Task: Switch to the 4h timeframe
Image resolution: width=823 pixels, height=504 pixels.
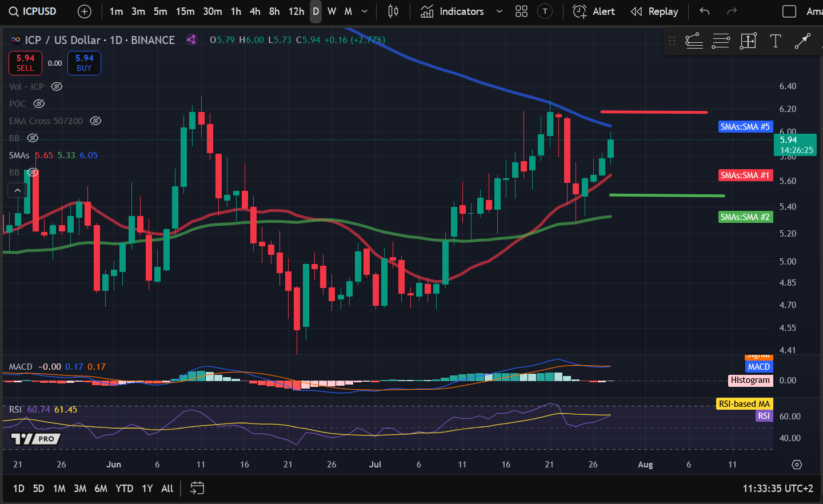Action: pos(255,11)
